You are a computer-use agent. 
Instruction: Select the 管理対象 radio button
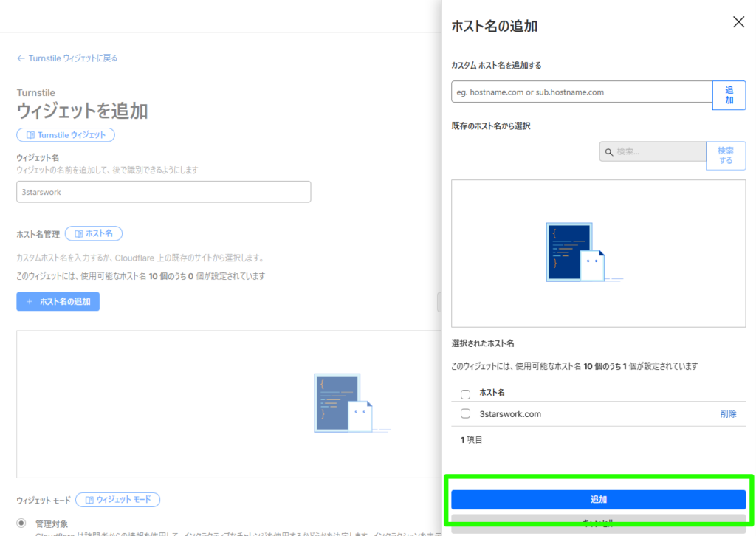coord(21,523)
